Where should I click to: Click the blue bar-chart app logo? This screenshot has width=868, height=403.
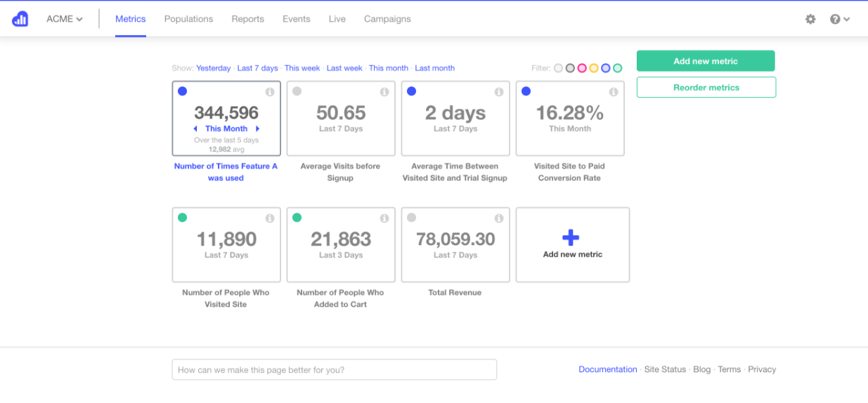(20, 19)
